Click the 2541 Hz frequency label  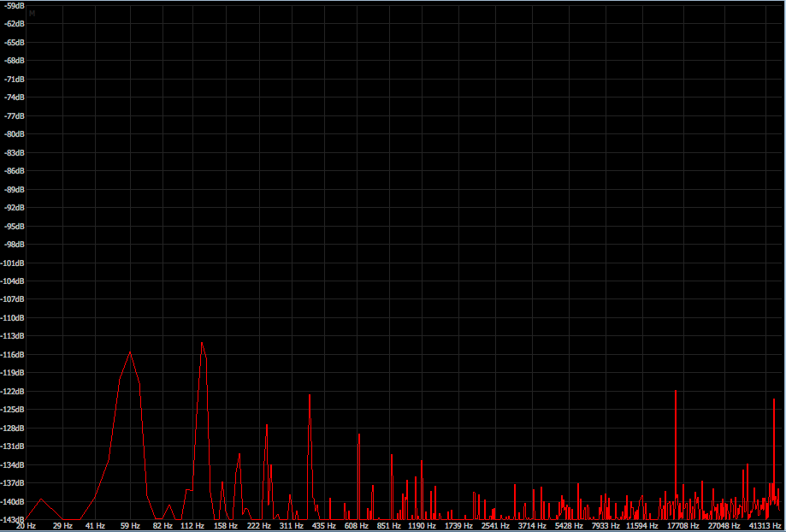point(496,526)
